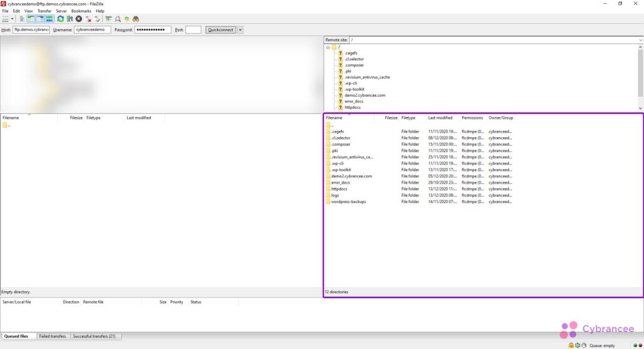
Task: Open the Edit menu
Action: coord(16,11)
